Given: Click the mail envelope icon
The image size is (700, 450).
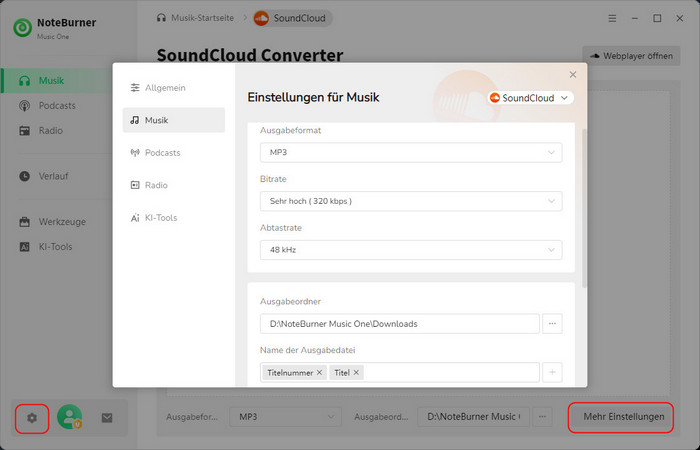Looking at the screenshot, I should (x=107, y=417).
